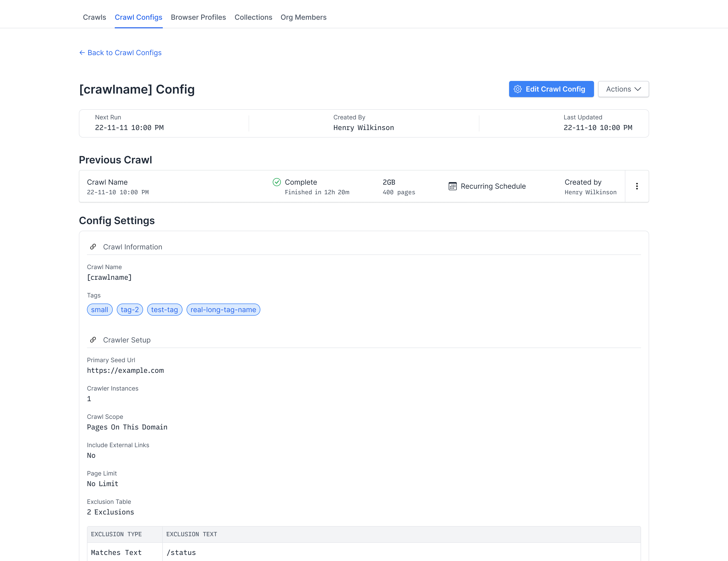This screenshot has width=728, height=561.
Task: Click the Recurring Schedule calendar icon
Action: (x=452, y=186)
